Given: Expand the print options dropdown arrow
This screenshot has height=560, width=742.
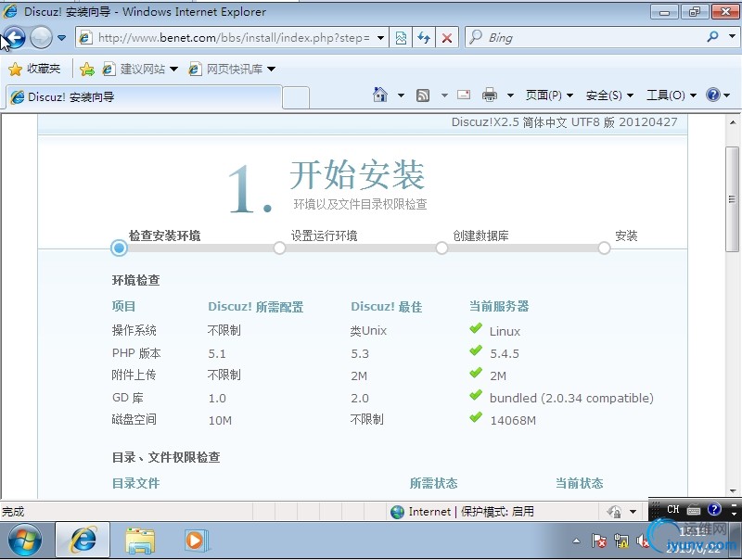Looking at the screenshot, I should point(511,95).
